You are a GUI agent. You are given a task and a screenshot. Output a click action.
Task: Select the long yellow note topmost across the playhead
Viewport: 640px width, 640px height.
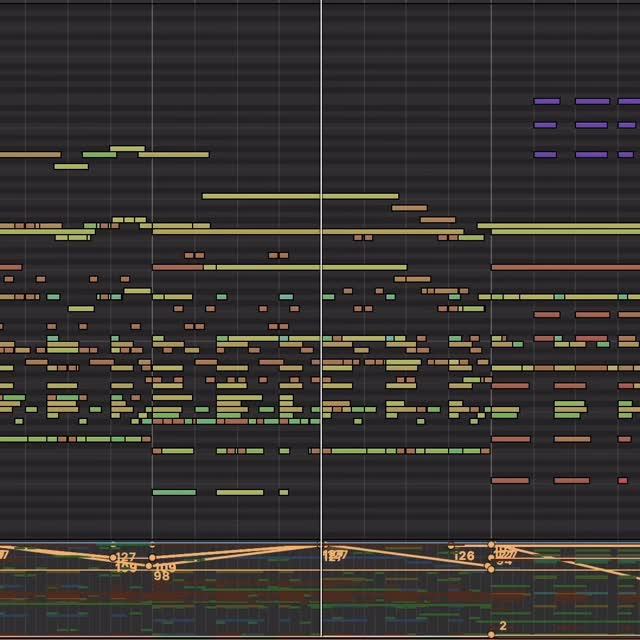tap(300, 196)
